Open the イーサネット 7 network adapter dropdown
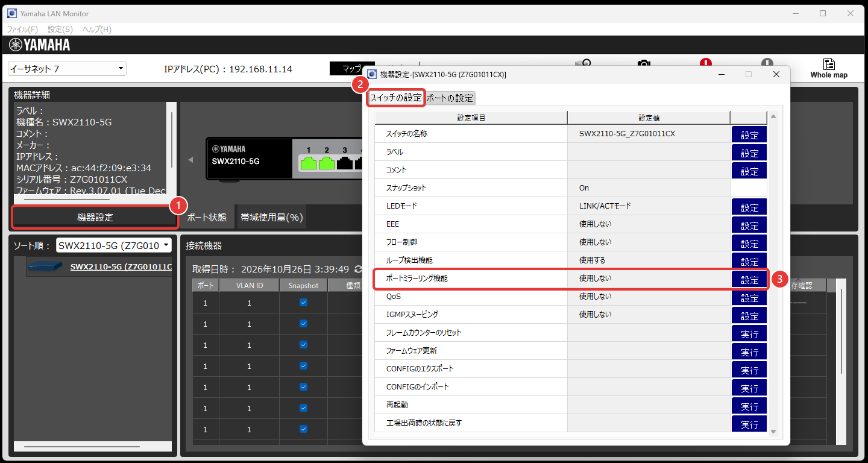 (67, 69)
